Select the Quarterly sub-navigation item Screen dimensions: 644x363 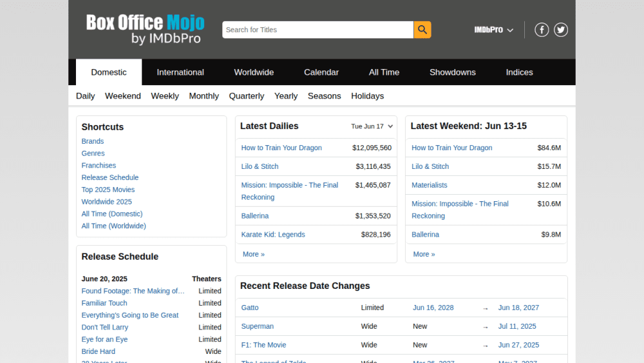click(x=247, y=96)
